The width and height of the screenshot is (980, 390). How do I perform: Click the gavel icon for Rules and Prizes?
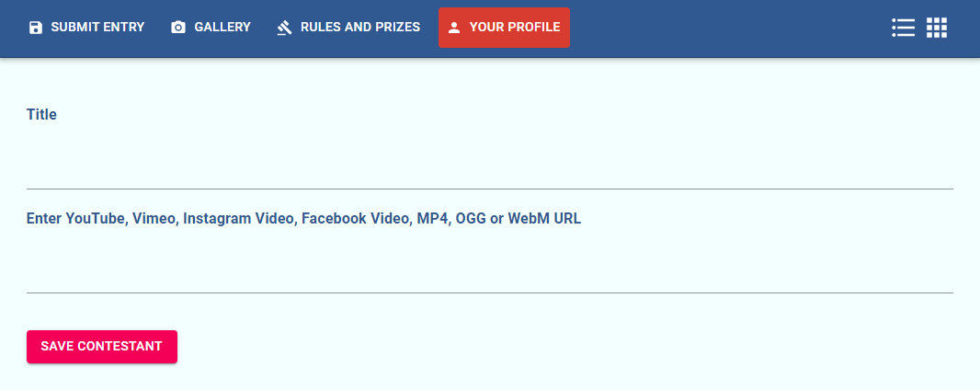[284, 28]
